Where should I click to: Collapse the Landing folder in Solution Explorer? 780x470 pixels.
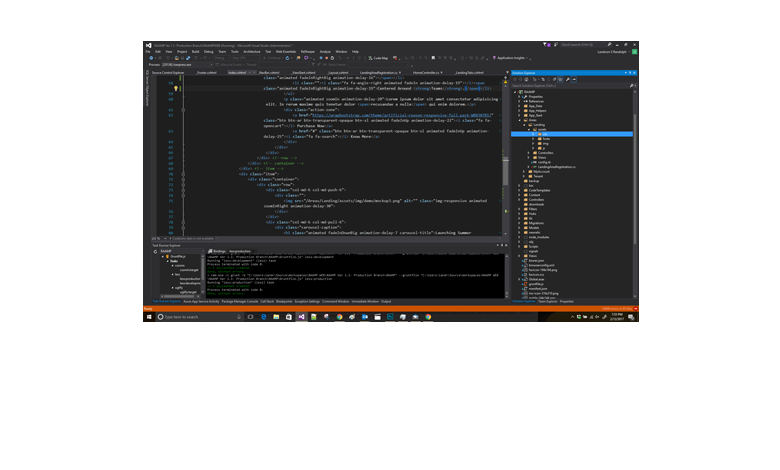tap(525, 126)
